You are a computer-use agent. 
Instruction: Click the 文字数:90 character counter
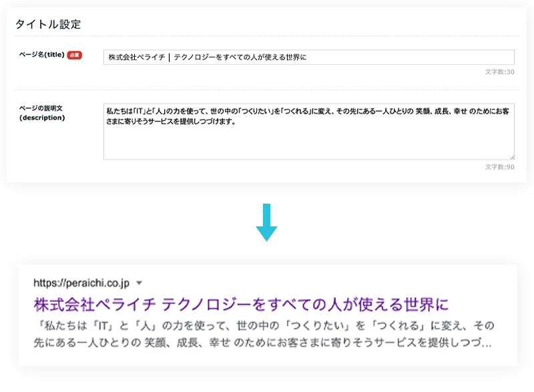(x=500, y=166)
